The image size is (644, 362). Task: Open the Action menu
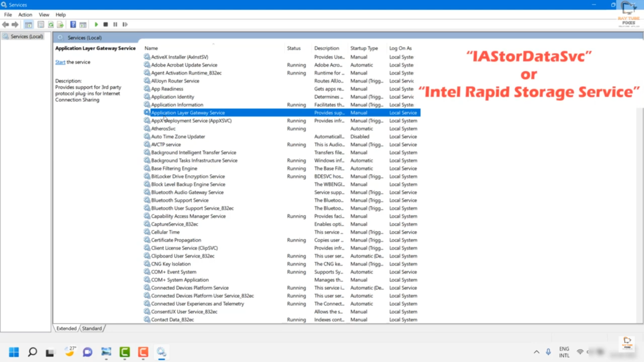click(x=25, y=14)
